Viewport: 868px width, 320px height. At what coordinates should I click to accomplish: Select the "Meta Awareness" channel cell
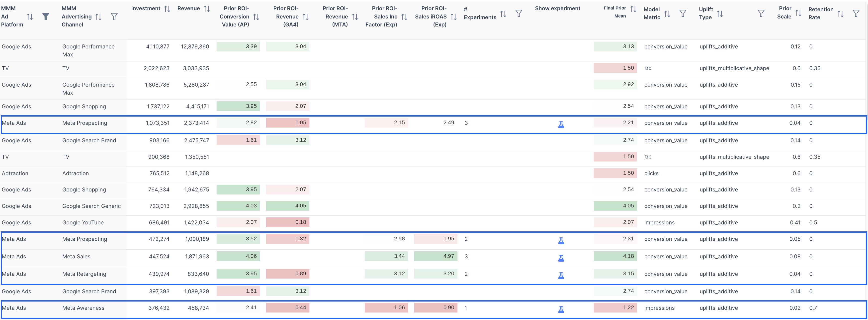pyautogui.click(x=83, y=308)
